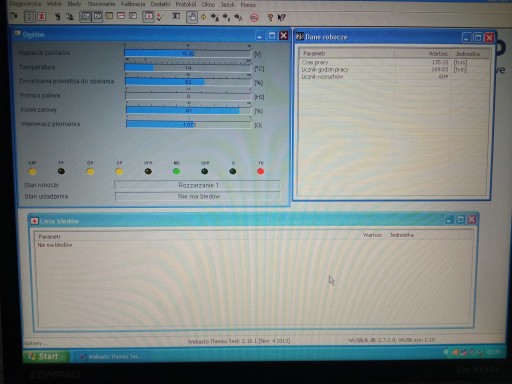Click the red circle toolbar icon
The image size is (512, 384).
coord(254,17)
